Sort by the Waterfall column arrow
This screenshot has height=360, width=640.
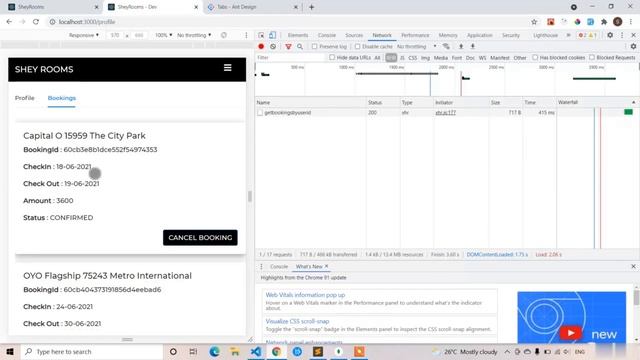click(633, 102)
